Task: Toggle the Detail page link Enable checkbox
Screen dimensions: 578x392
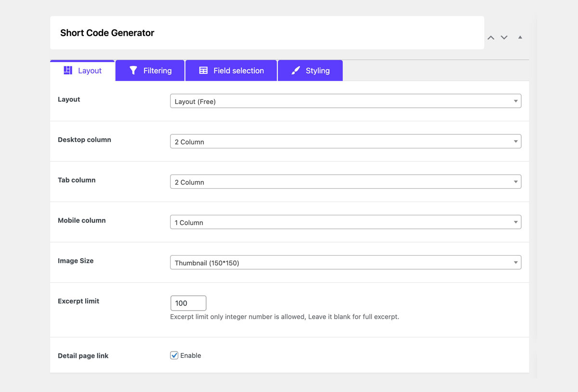Action: 174,355
